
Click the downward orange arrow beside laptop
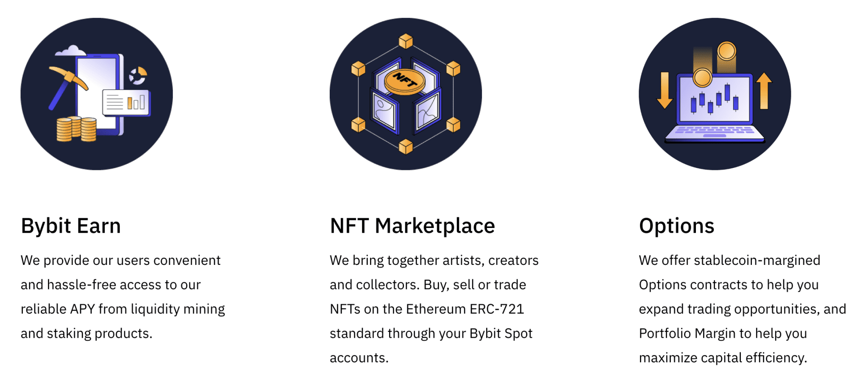(665, 90)
